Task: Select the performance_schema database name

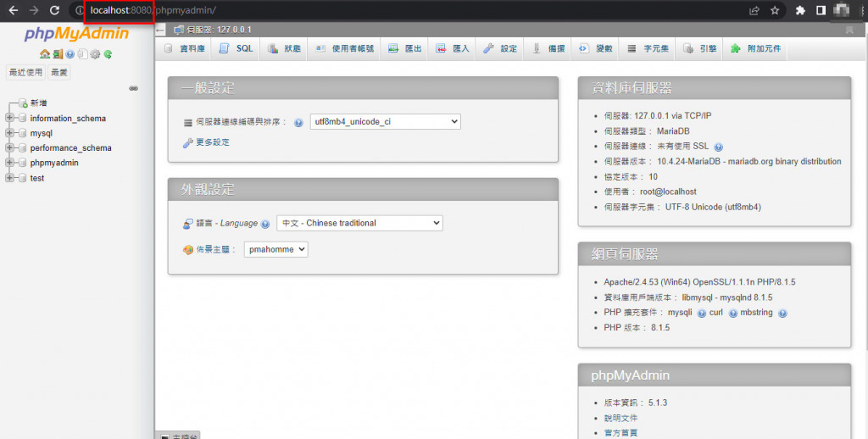Action: tap(71, 147)
